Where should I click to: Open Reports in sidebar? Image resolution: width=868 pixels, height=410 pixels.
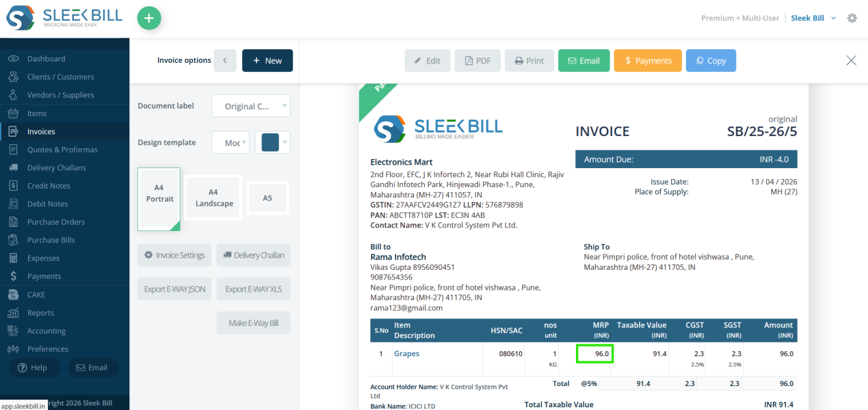tap(40, 313)
